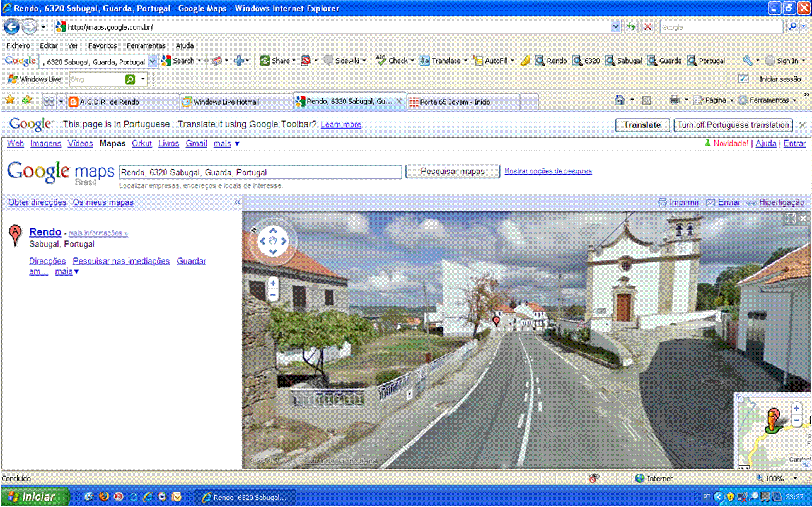
Task: Click Imprimir link above the map
Action: pyautogui.click(x=685, y=202)
